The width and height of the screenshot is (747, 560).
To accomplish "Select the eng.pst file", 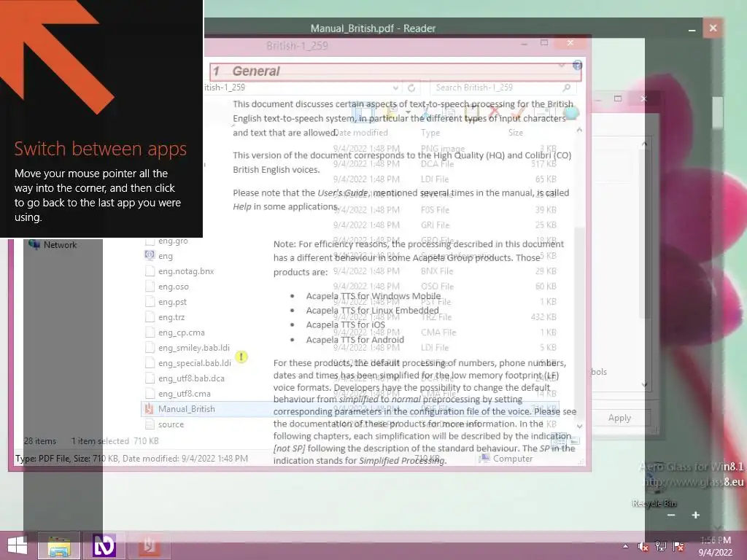I will click(x=172, y=302).
